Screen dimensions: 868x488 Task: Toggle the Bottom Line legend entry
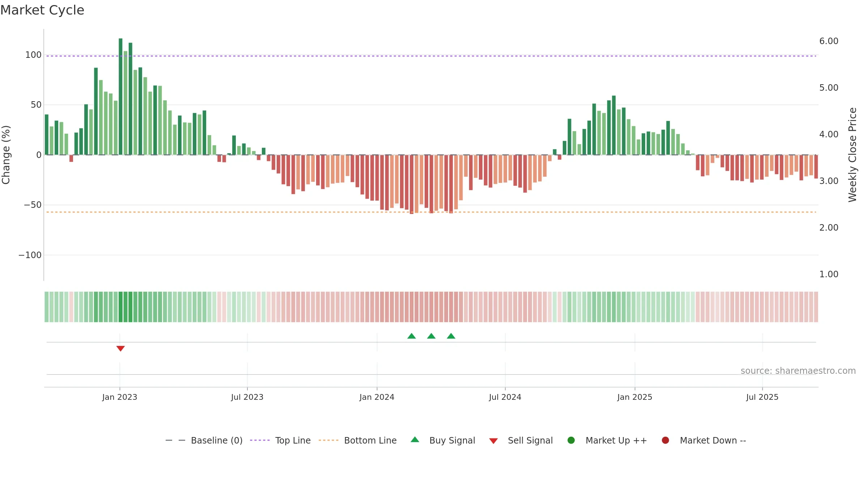[358, 440]
